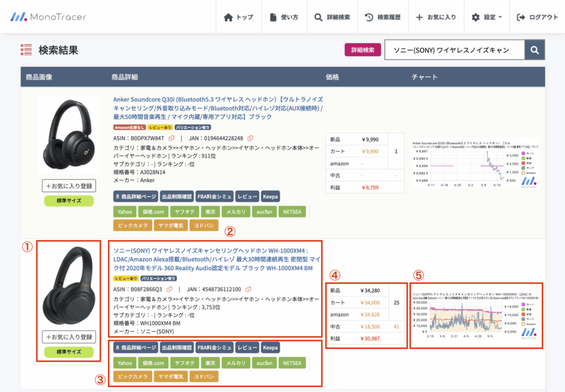Search 楽天 for Sony WH-1000XM4
Screen dimensions: 565x392
coord(210,363)
